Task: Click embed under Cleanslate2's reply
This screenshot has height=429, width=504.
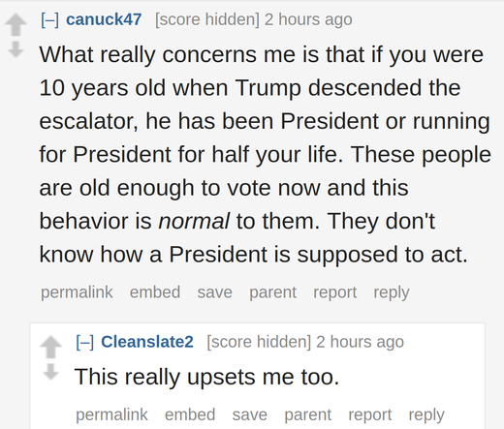Action: [190, 414]
